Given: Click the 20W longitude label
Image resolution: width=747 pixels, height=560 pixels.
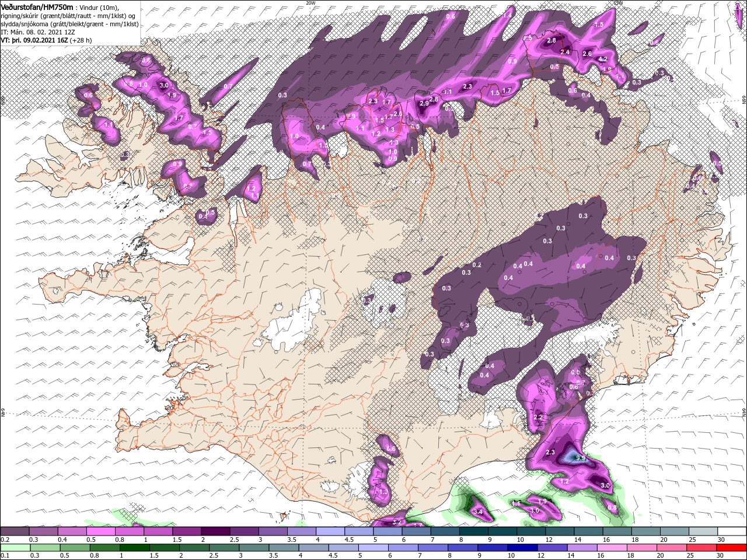Looking at the screenshot, I should point(310,3).
